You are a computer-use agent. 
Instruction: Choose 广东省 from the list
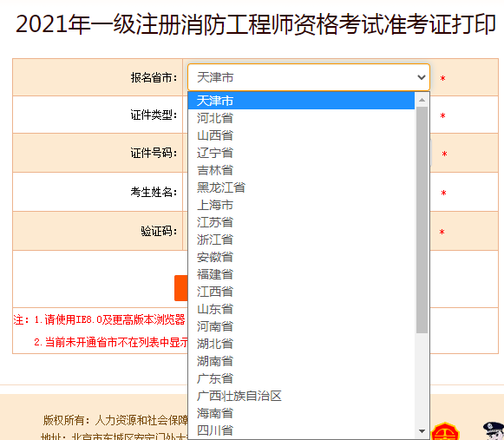click(301, 378)
